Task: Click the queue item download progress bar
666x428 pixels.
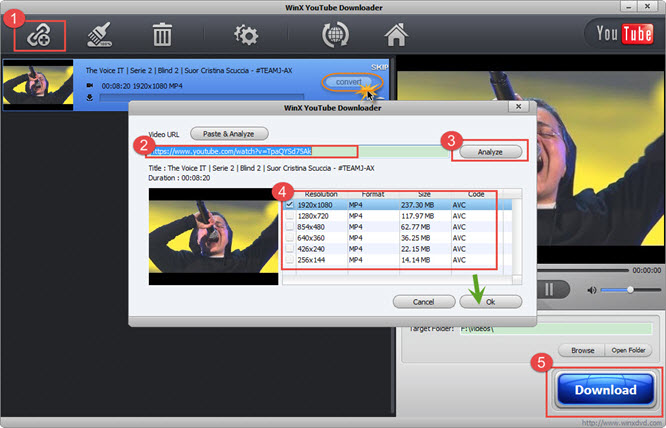Action: tap(202, 98)
